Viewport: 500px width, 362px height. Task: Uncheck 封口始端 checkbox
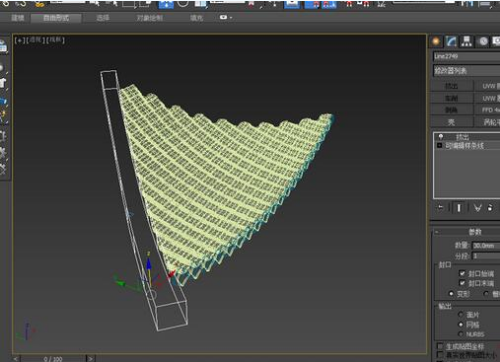click(462, 273)
